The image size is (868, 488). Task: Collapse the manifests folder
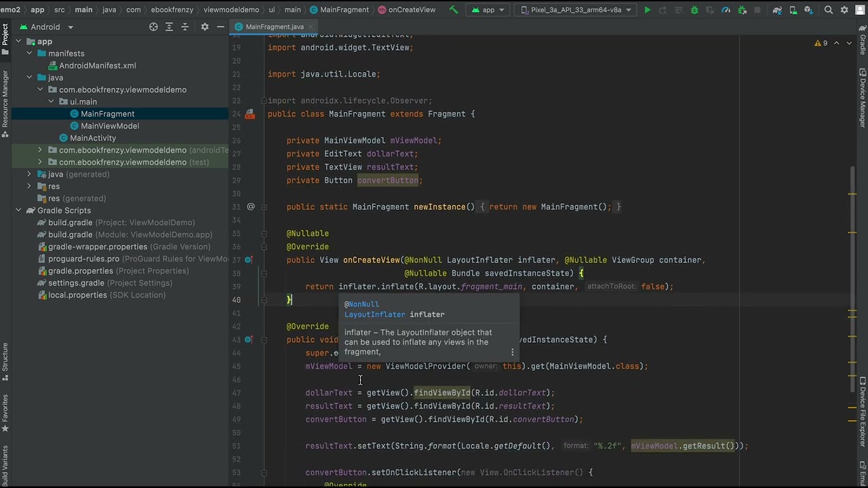point(29,54)
